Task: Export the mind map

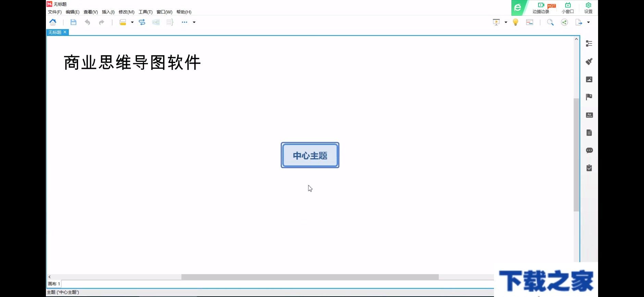Action: pyautogui.click(x=579, y=22)
